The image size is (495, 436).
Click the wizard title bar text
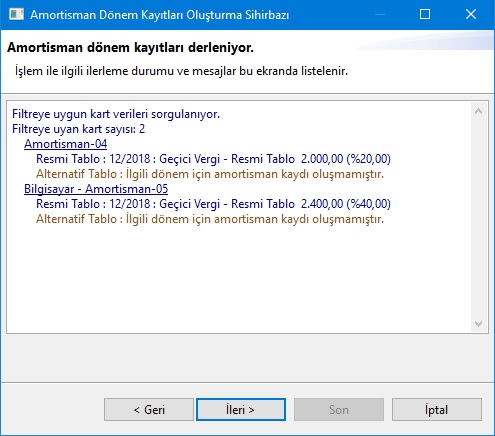tap(160, 15)
